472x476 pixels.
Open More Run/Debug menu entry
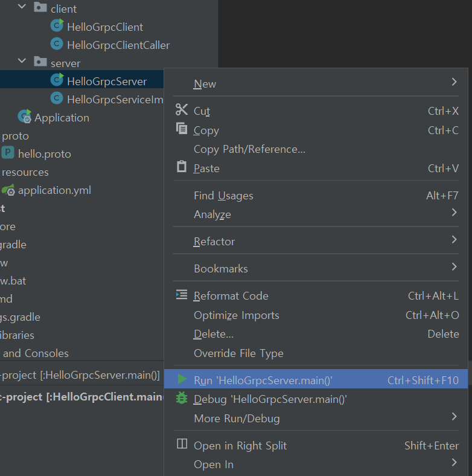tap(316, 419)
